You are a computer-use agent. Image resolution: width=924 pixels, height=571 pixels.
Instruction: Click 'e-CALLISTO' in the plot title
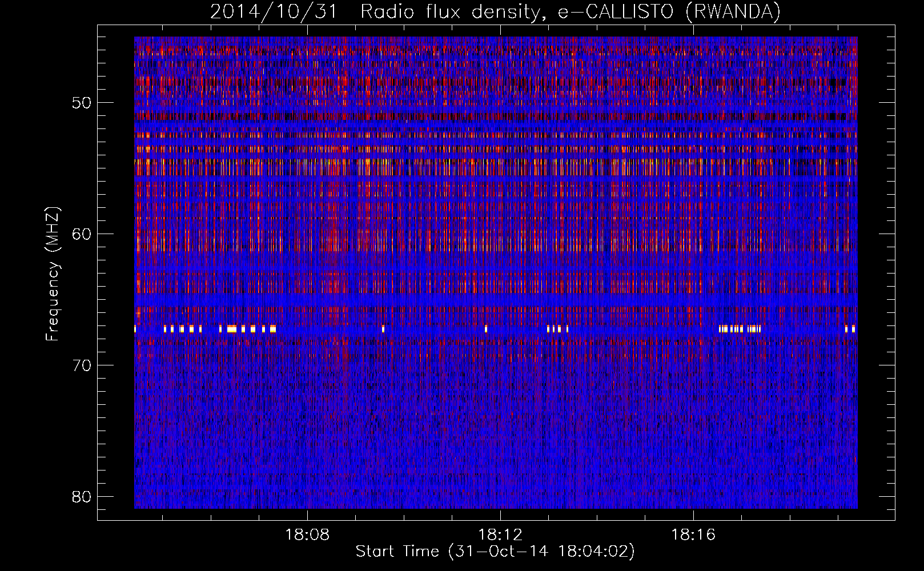pos(615,11)
